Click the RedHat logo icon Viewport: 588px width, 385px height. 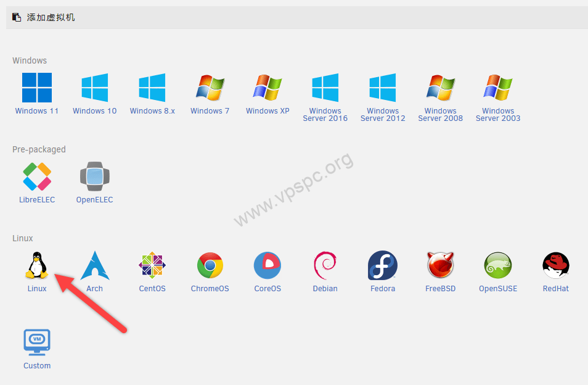click(556, 265)
